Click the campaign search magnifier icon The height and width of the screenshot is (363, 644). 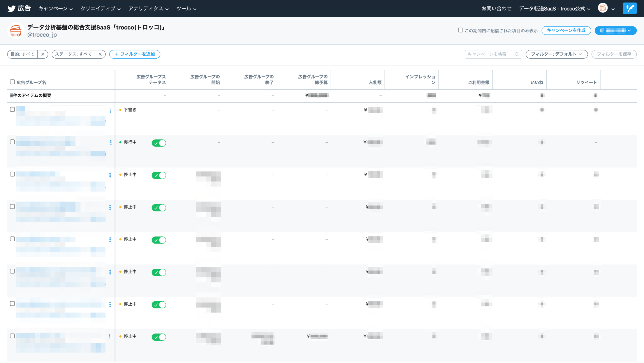coord(517,54)
